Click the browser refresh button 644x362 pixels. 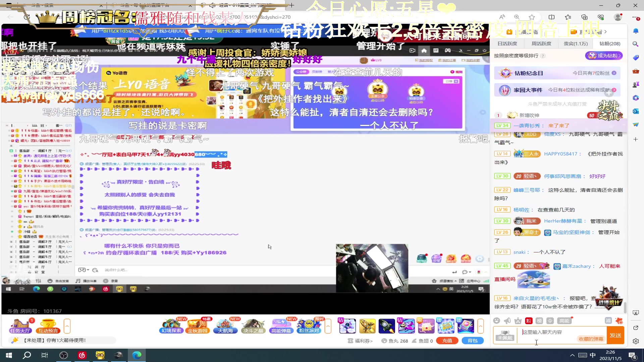click(27, 17)
